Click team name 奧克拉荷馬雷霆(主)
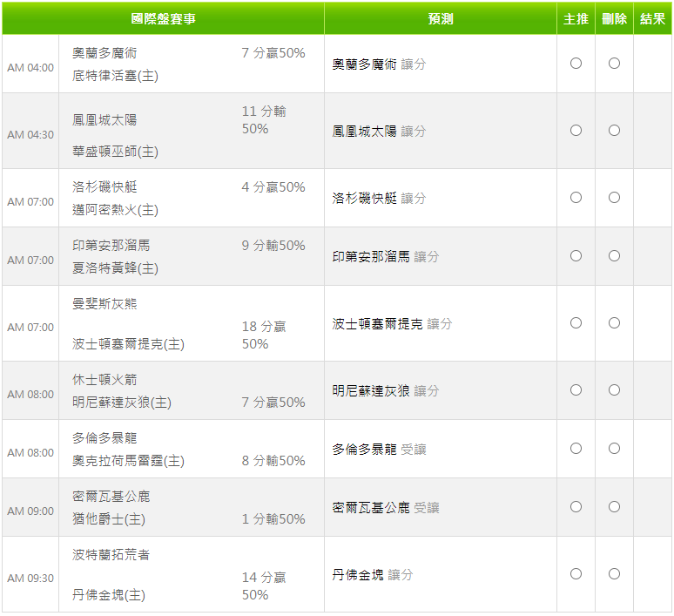The height and width of the screenshot is (616, 674). click(x=128, y=461)
